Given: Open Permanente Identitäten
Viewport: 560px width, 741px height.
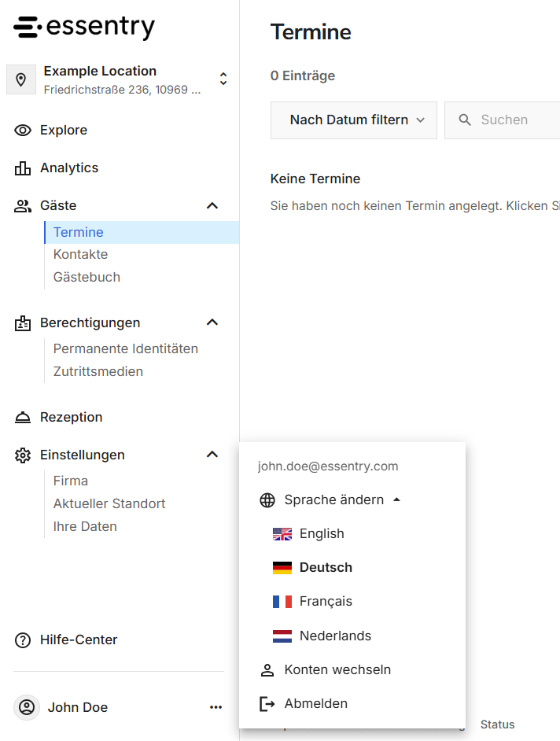Looking at the screenshot, I should point(126,348).
